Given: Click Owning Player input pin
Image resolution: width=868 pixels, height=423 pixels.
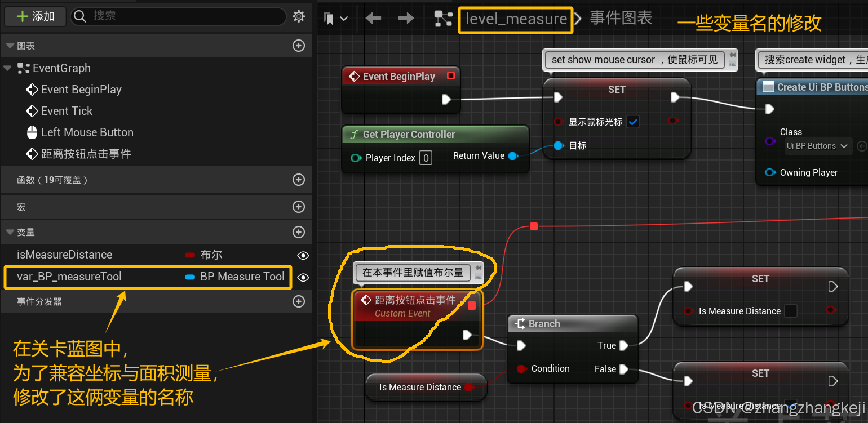Looking at the screenshot, I should tap(770, 172).
